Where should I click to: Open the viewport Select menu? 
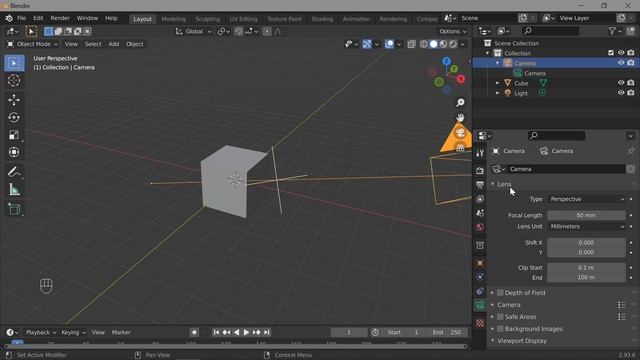[93, 44]
